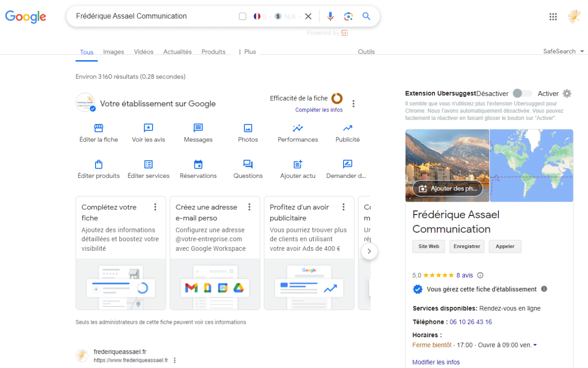Click the Appeler button
The image size is (588, 368).
[505, 246]
